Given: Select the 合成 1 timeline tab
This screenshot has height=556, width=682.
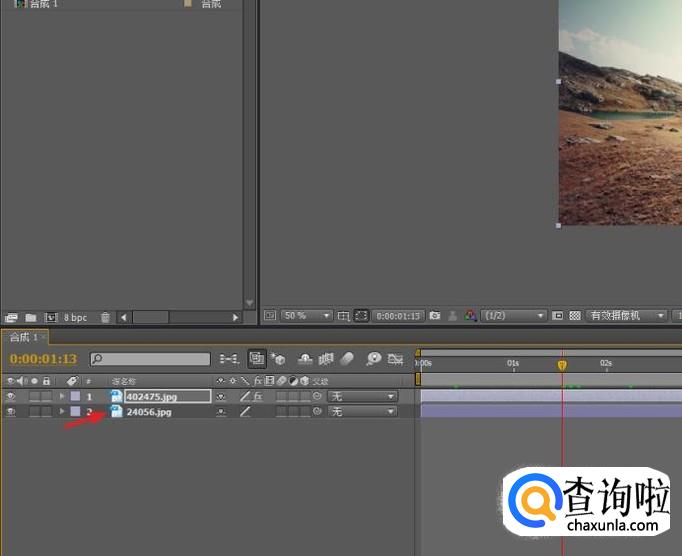Looking at the screenshot, I should (23, 338).
